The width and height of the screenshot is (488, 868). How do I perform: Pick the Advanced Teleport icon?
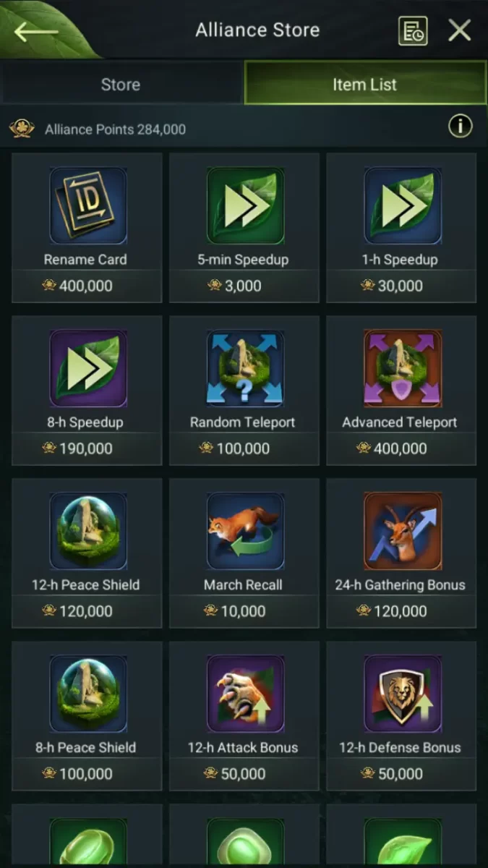(x=402, y=368)
